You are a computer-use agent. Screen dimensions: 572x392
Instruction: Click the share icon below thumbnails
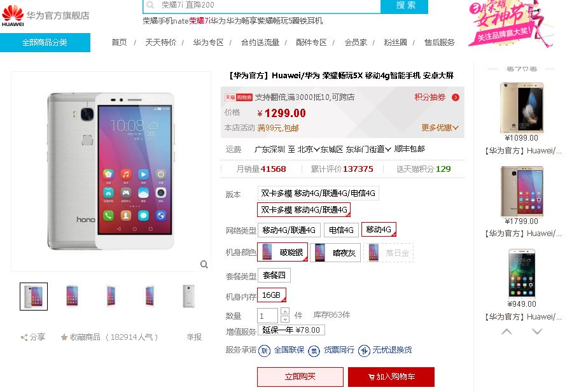pos(24,337)
